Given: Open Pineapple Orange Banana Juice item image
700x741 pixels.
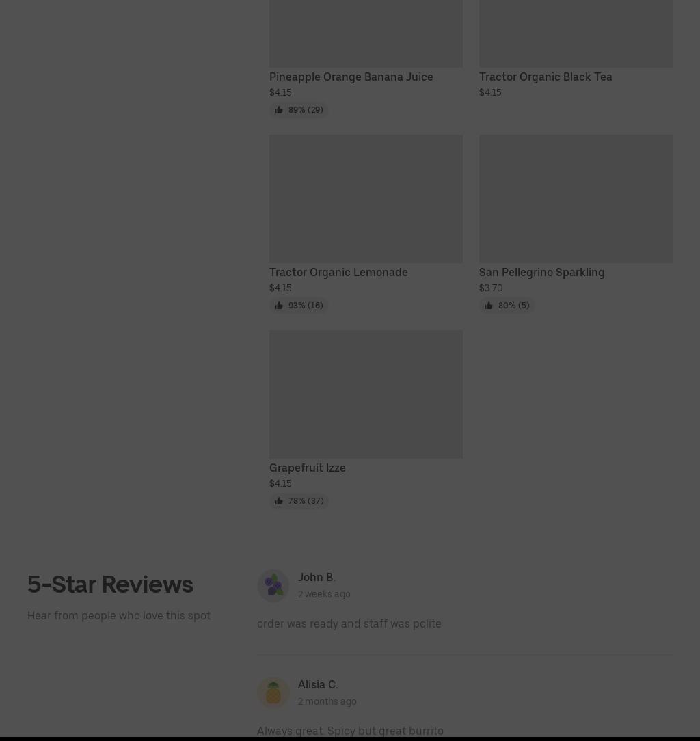Looking at the screenshot, I should pyautogui.click(x=366, y=33).
